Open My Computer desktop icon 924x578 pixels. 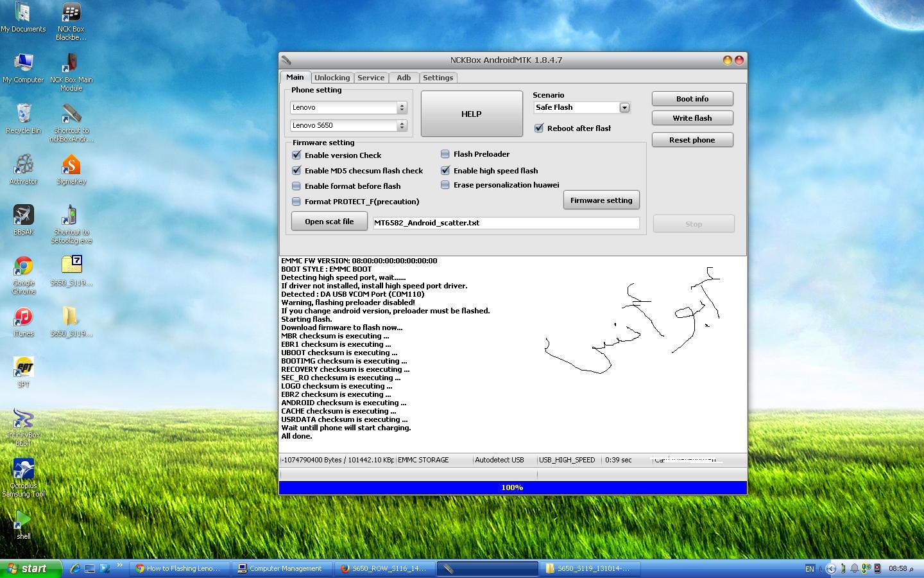(x=23, y=68)
